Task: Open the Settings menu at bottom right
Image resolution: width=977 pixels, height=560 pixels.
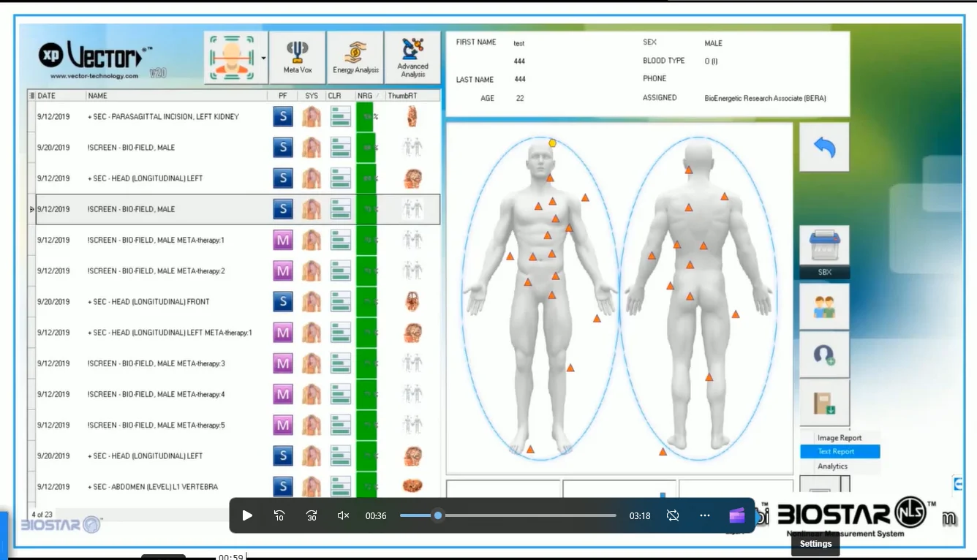Action: [815, 543]
